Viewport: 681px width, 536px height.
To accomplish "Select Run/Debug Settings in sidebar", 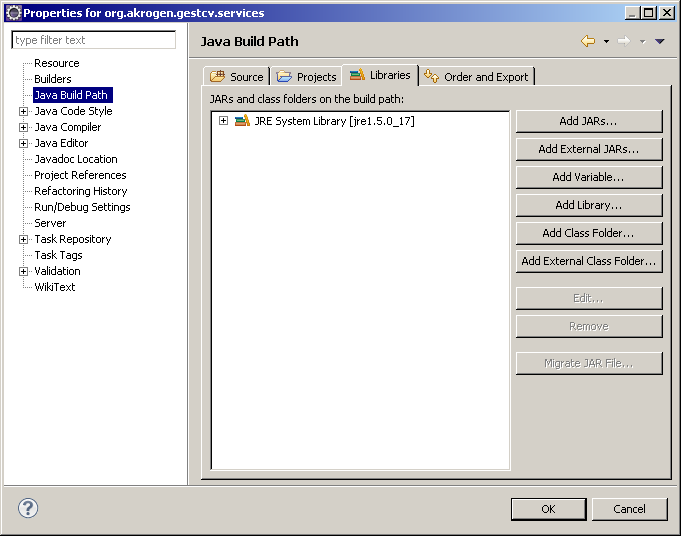I will tap(82, 207).
